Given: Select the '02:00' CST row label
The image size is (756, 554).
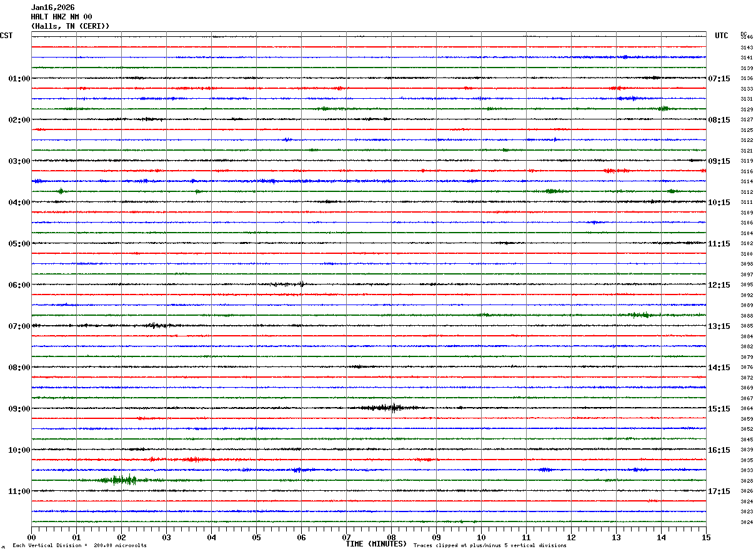Looking at the screenshot, I should pyautogui.click(x=19, y=120).
